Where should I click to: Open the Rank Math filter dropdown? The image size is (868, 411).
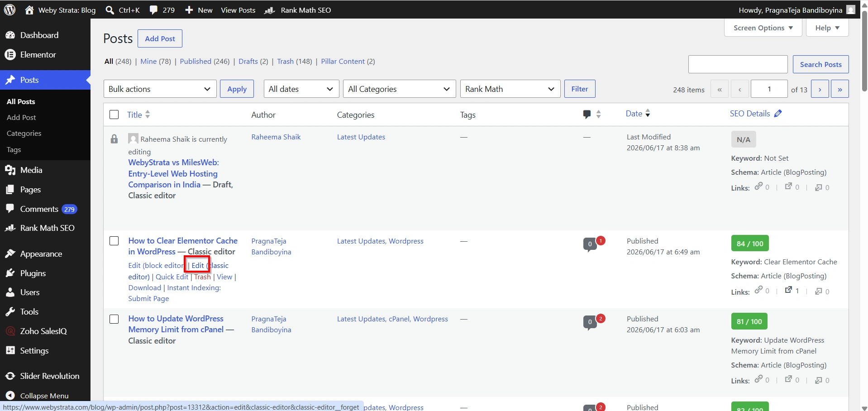tap(510, 89)
